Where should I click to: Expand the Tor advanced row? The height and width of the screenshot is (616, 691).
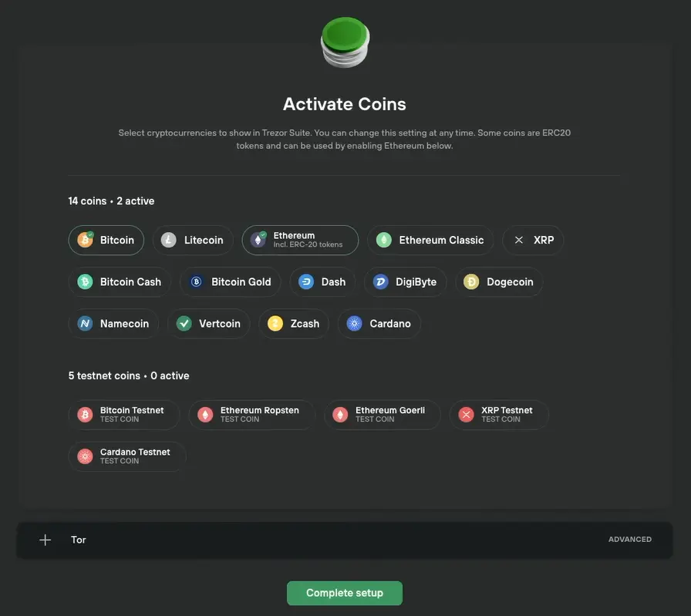point(345,540)
